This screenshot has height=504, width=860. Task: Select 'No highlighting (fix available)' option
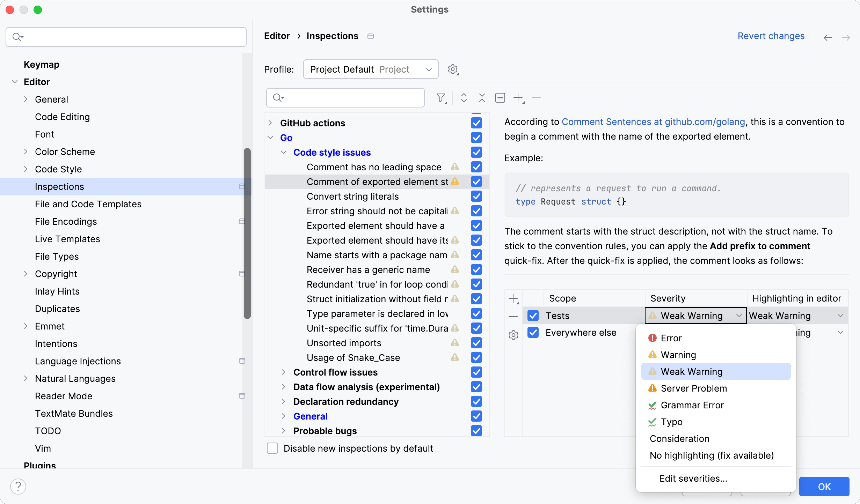point(712,455)
